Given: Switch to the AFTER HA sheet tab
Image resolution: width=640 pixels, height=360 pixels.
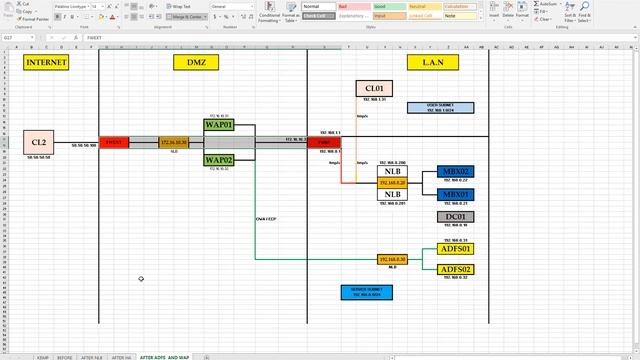Looking at the screenshot, I should point(121,358).
